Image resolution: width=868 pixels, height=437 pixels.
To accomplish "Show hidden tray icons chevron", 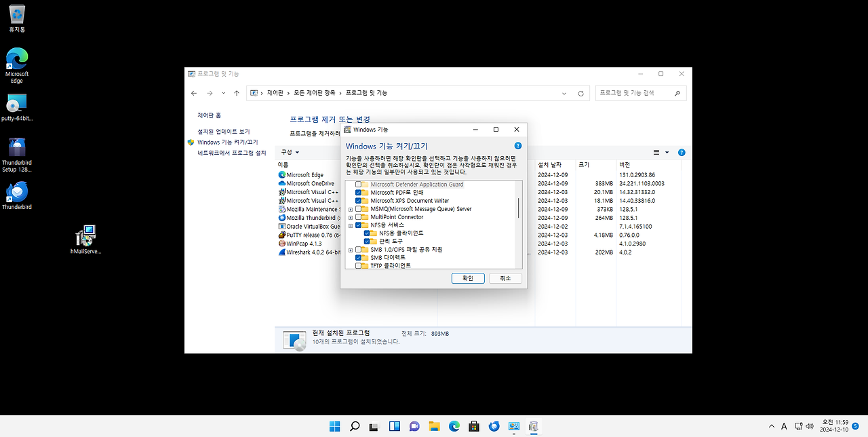I will 772,426.
